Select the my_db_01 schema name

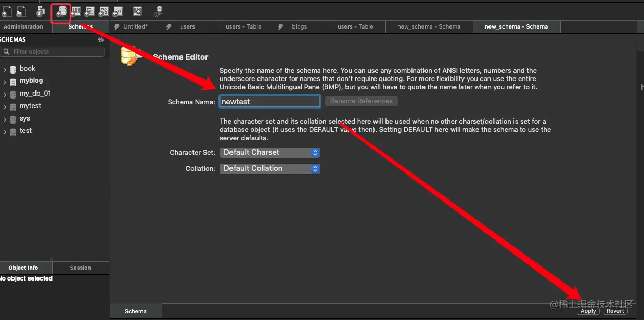click(x=35, y=94)
